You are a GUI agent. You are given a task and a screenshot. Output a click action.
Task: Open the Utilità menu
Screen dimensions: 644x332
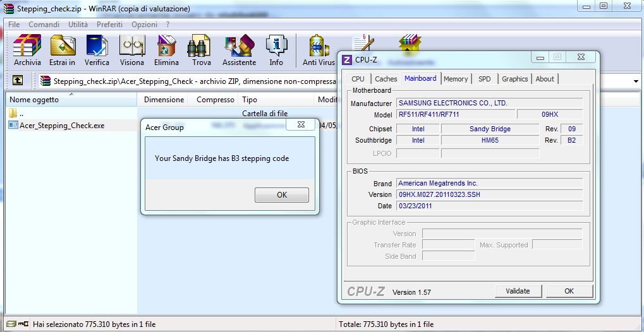click(x=78, y=24)
